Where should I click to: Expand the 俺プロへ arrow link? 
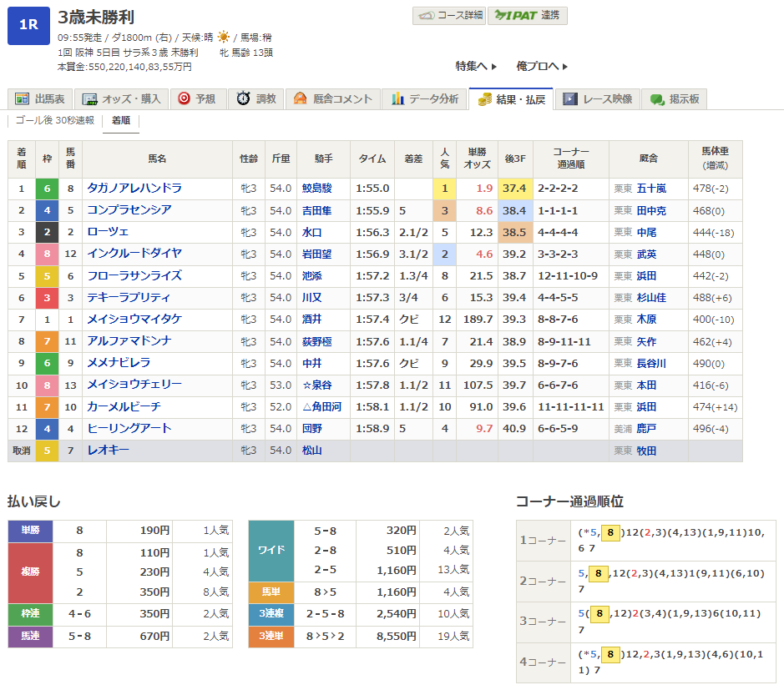click(542, 66)
